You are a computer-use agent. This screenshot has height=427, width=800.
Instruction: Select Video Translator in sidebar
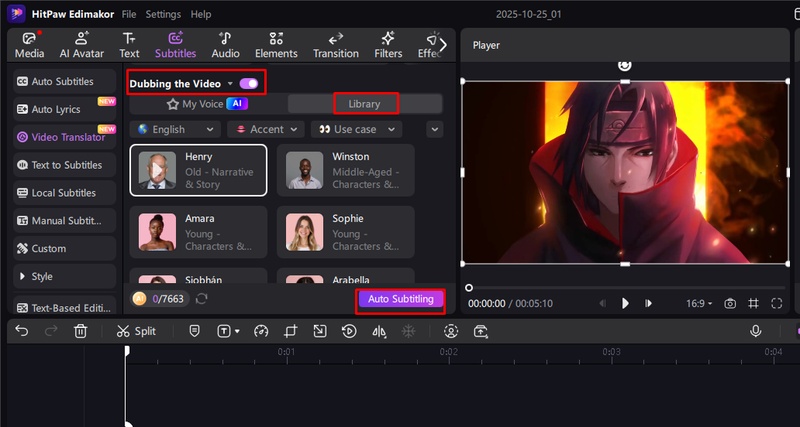click(x=65, y=137)
